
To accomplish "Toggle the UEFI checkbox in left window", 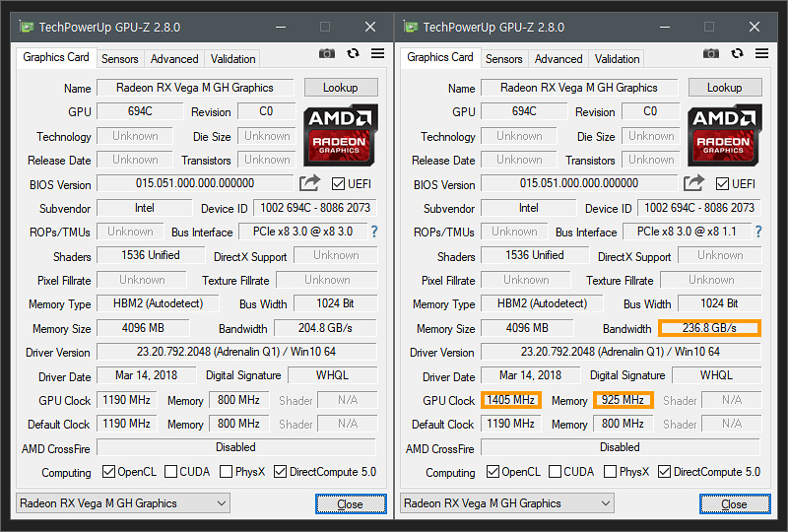I will (338, 184).
